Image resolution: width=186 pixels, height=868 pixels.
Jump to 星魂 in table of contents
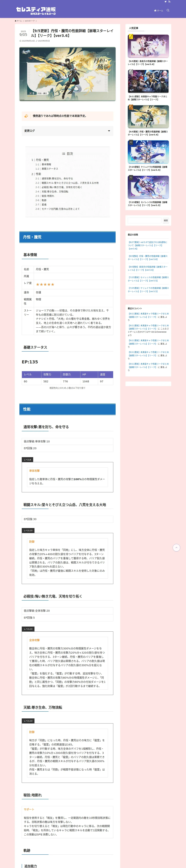44,205
